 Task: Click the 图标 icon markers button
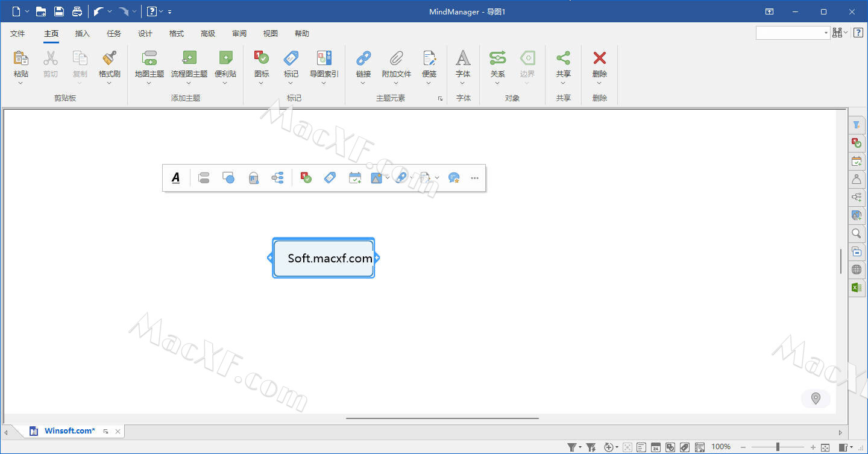(x=262, y=65)
